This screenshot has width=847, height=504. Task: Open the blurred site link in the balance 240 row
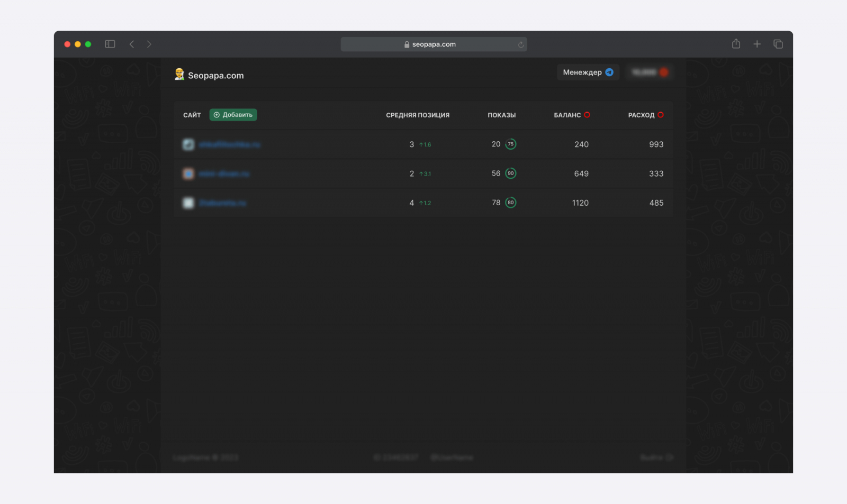(x=229, y=144)
